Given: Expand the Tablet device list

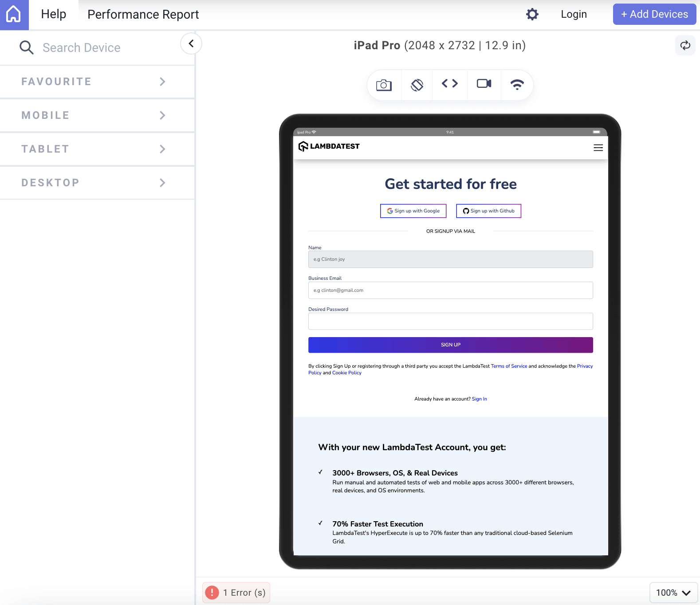Looking at the screenshot, I should 97,149.
